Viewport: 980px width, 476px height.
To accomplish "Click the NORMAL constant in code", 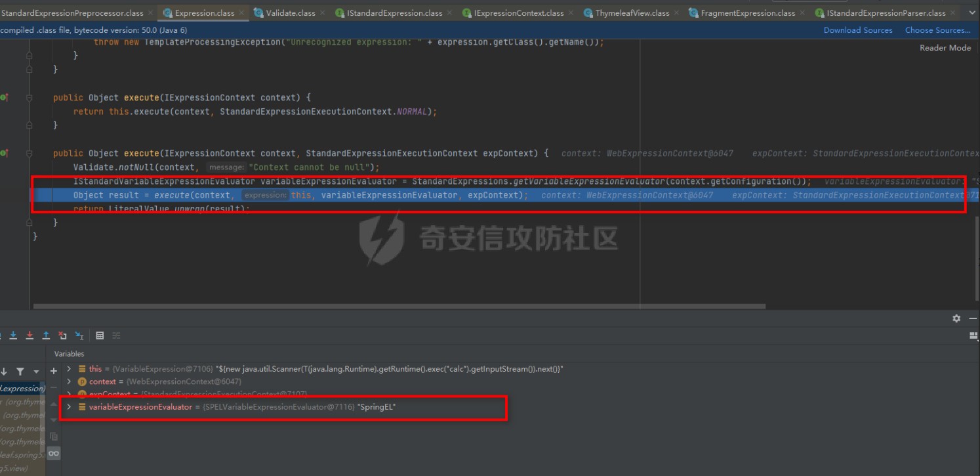I will [x=413, y=112].
